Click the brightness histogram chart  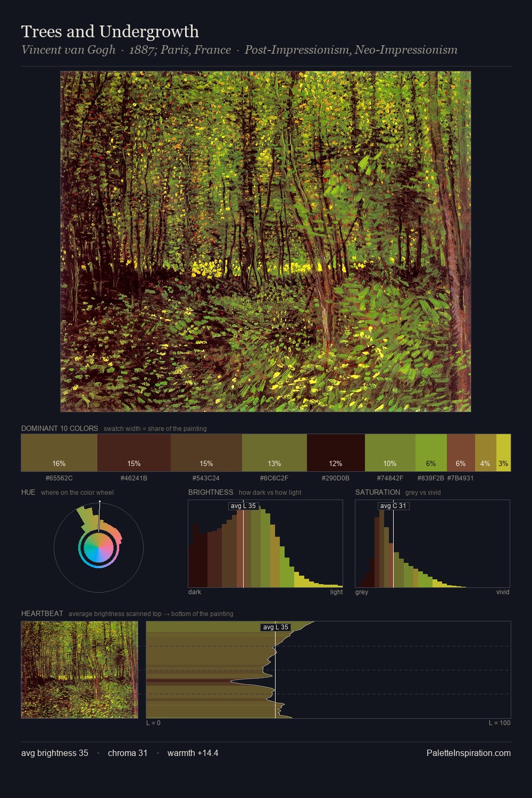click(265, 544)
